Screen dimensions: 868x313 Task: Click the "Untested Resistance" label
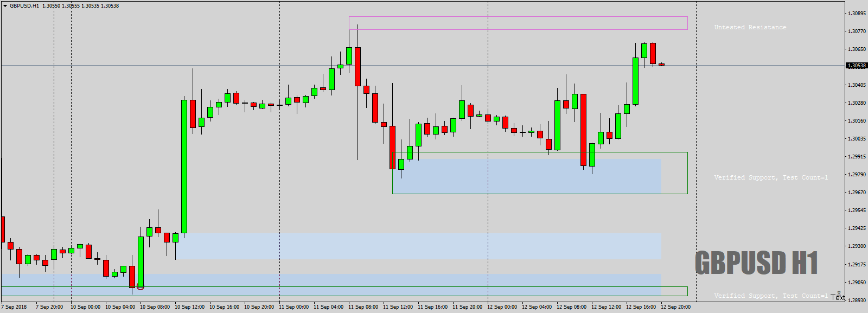(x=750, y=27)
